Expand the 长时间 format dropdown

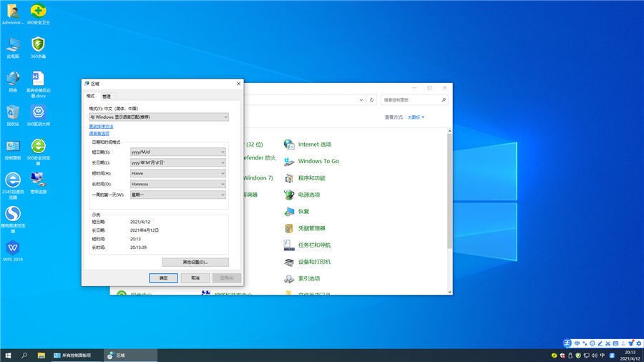tap(178, 184)
